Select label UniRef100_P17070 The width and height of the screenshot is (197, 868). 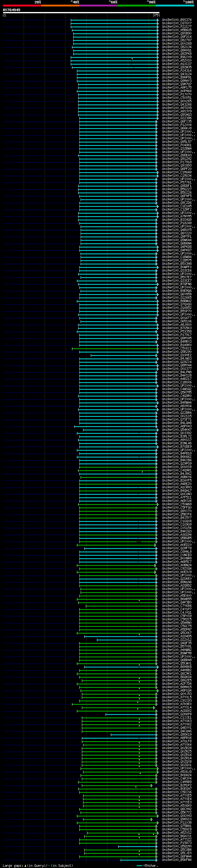(x=177, y=94)
